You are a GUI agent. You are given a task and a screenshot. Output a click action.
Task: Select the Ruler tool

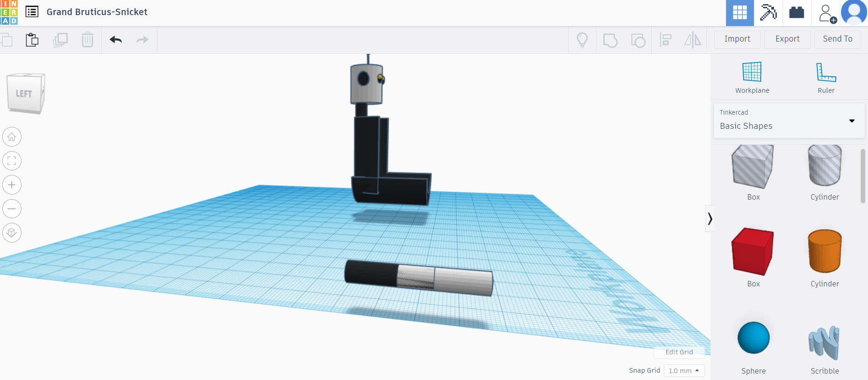point(826,78)
